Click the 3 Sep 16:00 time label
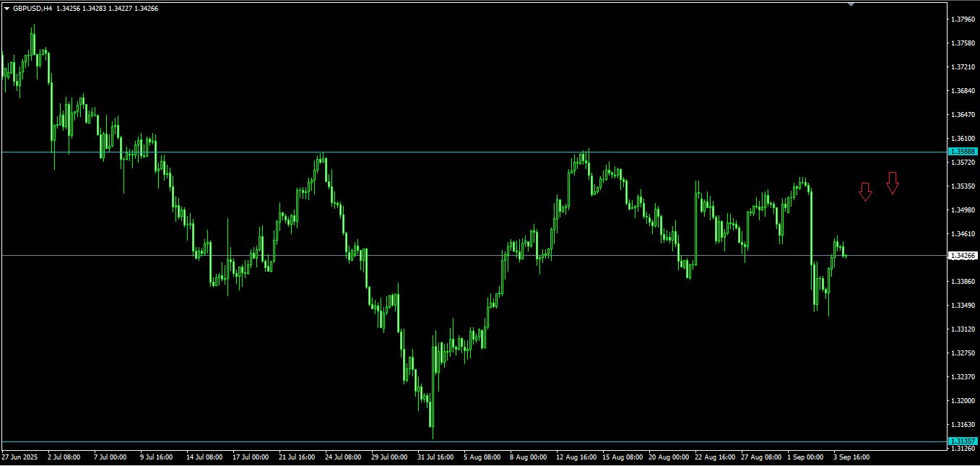980x466 pixels. (x=851, y=457)
